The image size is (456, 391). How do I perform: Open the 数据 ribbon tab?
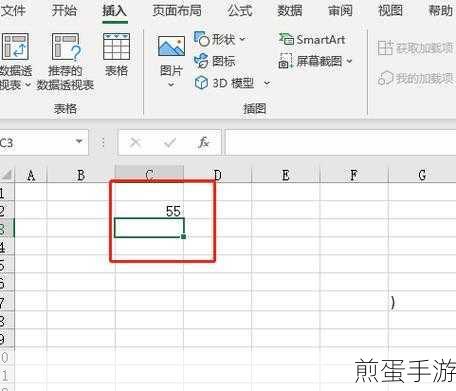click(290, 11)
